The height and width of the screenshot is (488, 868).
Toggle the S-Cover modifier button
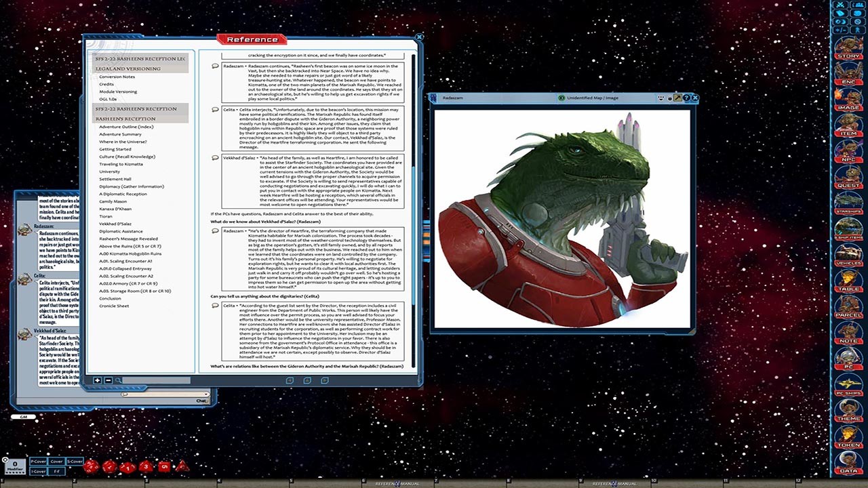[75, 462]
